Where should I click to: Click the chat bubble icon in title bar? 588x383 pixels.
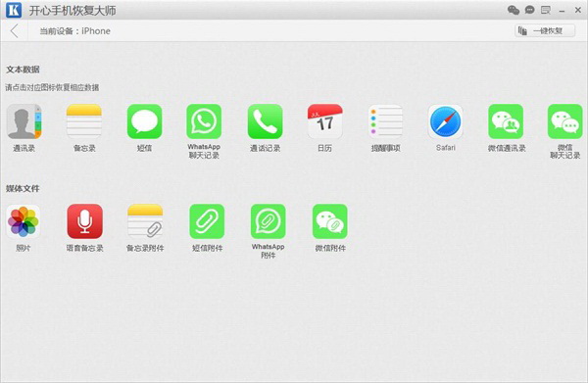tap(529, 10)
